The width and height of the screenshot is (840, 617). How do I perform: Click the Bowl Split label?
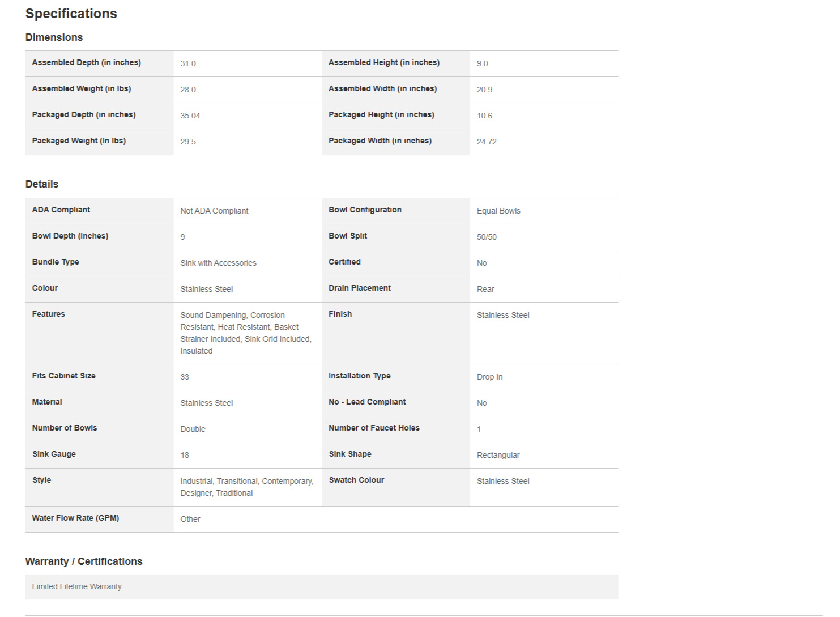click(x=348, y=236)
